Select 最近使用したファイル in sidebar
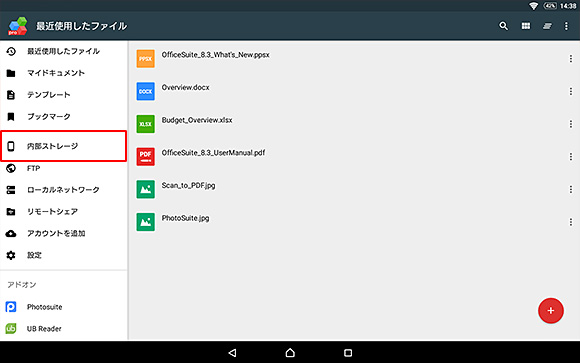The image size is (580, 363). pyautogui.click(x=64, y=51)
